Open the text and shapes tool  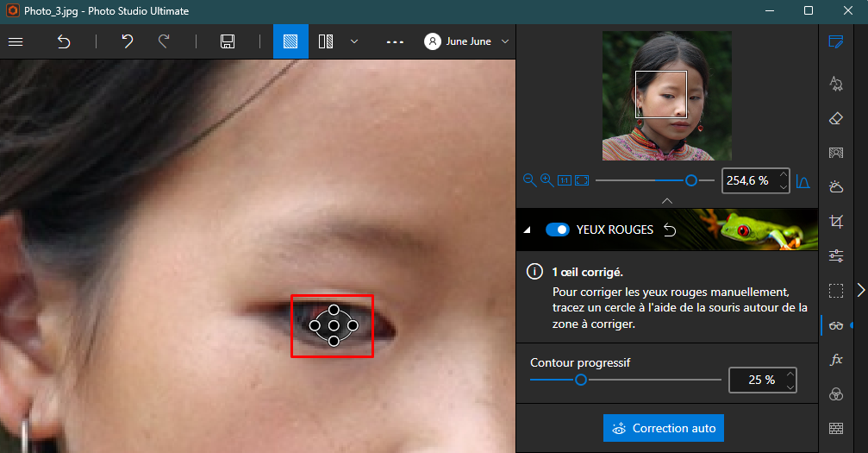click(836, 83)
